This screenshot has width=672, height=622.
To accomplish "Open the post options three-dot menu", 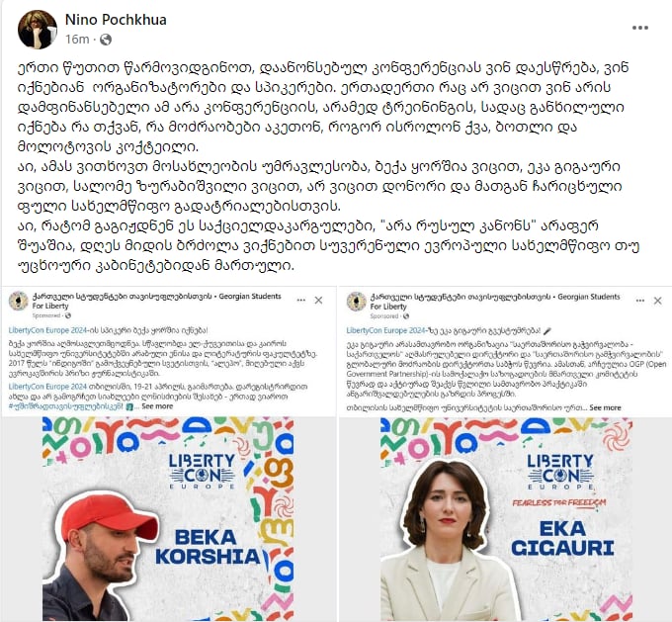I will coord(639,28).
